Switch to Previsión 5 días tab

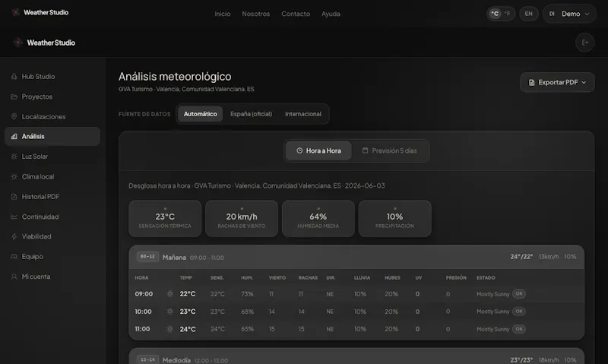click(389, 150)
